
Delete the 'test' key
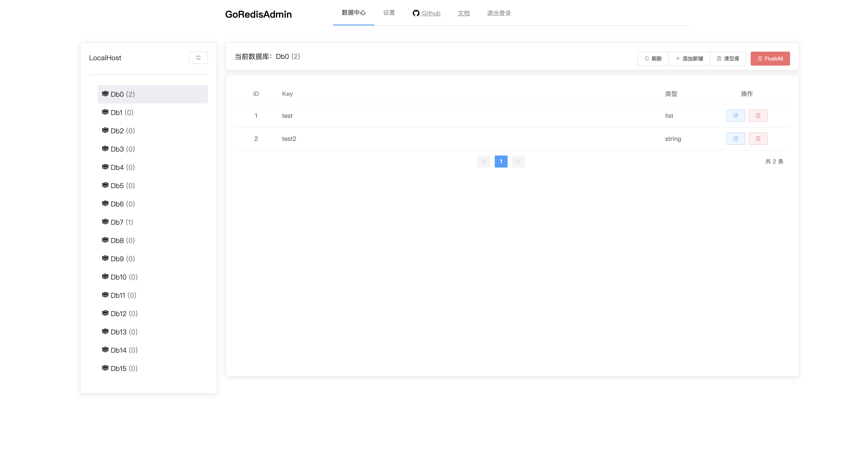(x=758, y=115)
